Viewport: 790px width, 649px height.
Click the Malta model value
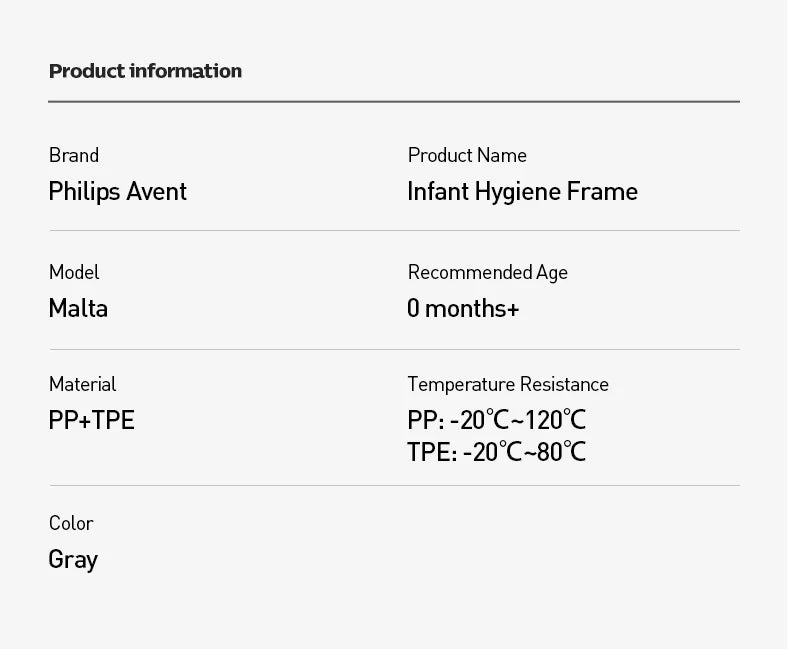(78, 308)
